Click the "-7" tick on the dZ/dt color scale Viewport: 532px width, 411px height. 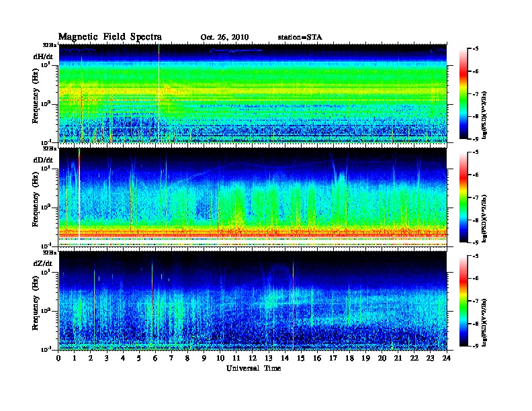(x=476, y=301)
